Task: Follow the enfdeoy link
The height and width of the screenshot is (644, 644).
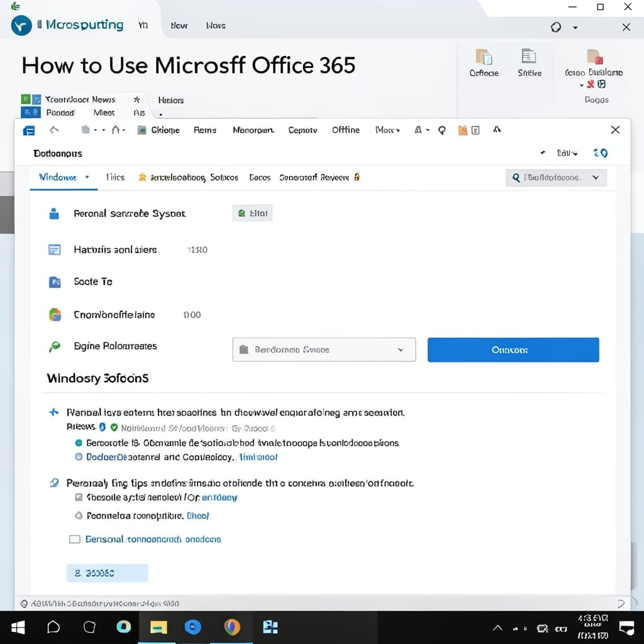Action: [x=219, y=497]
